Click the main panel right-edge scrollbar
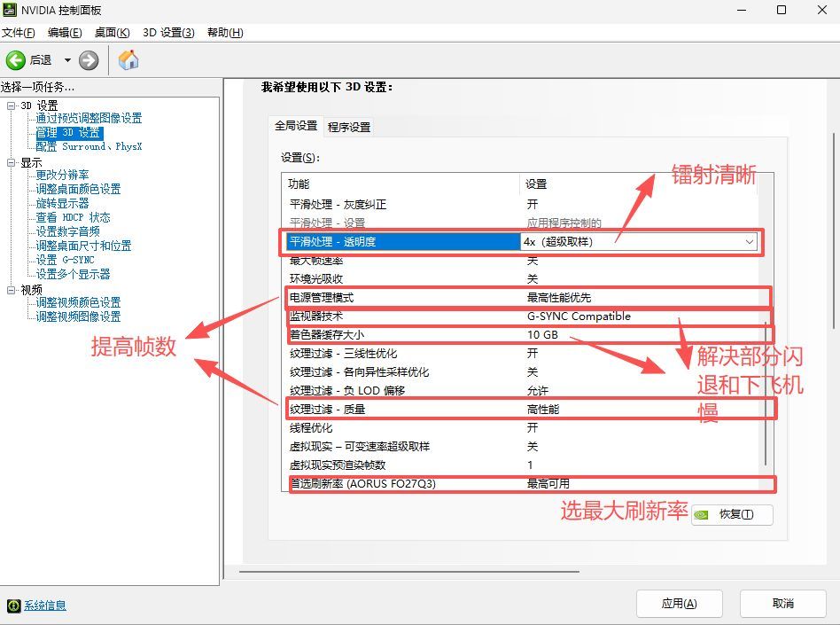Viewport: 840px width, 625px height. (834, 230)
